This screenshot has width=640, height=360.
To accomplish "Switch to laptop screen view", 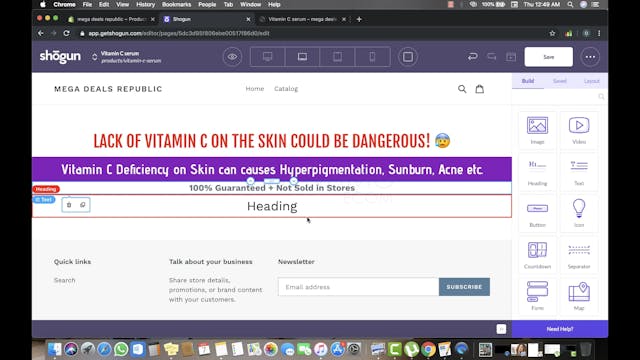I will click(x=302, y=57).
